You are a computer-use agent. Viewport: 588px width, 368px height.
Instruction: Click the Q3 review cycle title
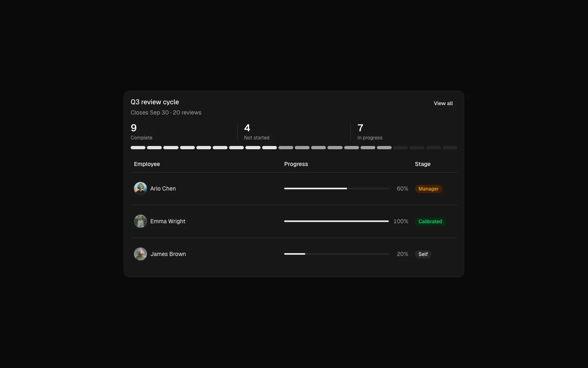[x=155, y=102]
